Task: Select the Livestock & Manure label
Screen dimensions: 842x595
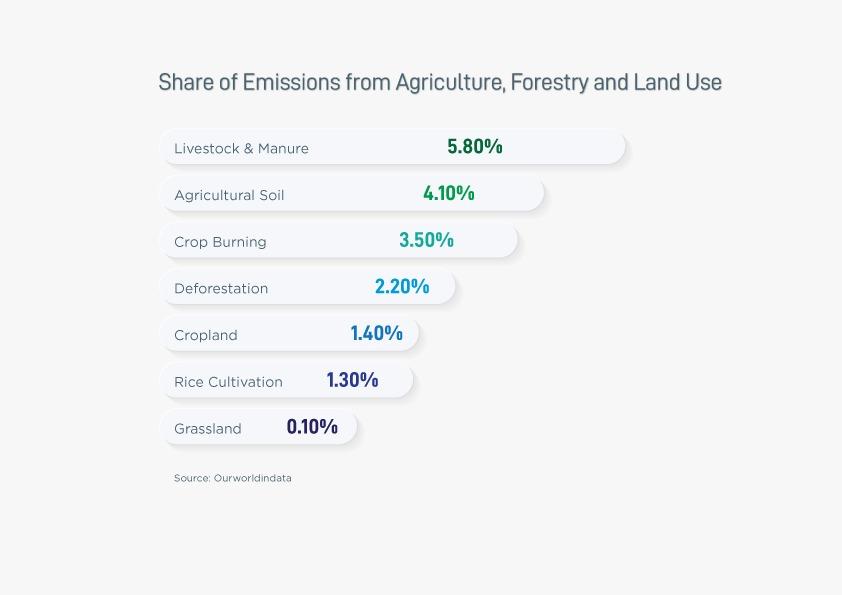Action: click(241, 148)
